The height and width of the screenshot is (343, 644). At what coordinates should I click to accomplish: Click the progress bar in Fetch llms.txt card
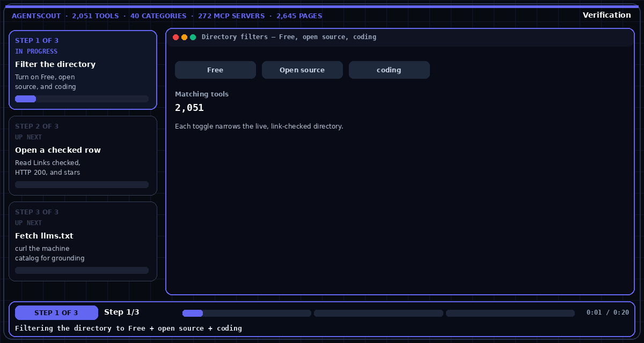[82, 270]
